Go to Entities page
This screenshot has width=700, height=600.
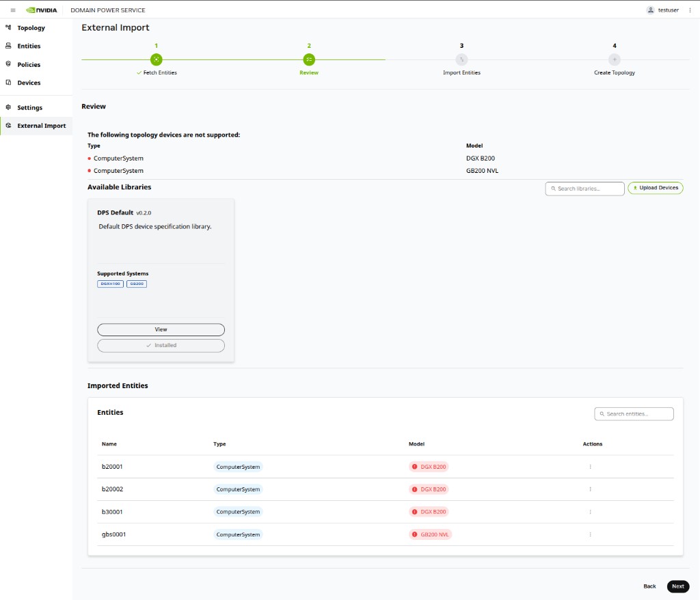pos(29,46)
